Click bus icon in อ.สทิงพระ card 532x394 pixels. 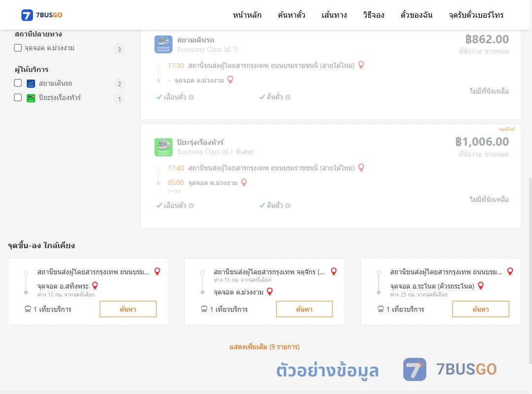click(28, 309)
